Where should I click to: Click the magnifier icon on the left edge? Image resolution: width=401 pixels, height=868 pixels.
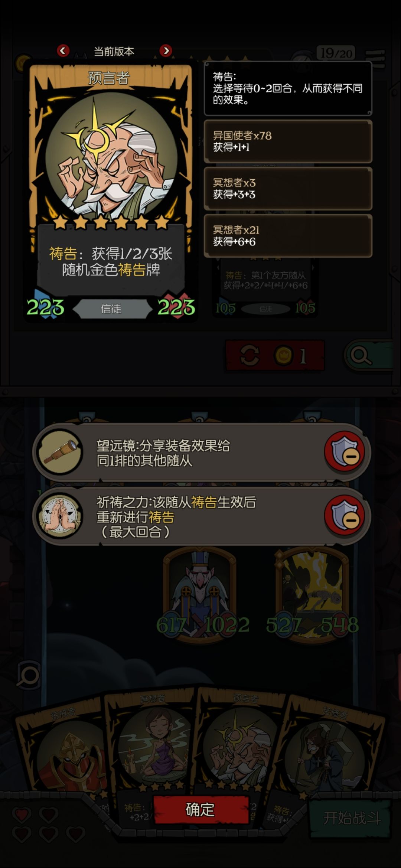pyautogui.click(x=28, y=675)
